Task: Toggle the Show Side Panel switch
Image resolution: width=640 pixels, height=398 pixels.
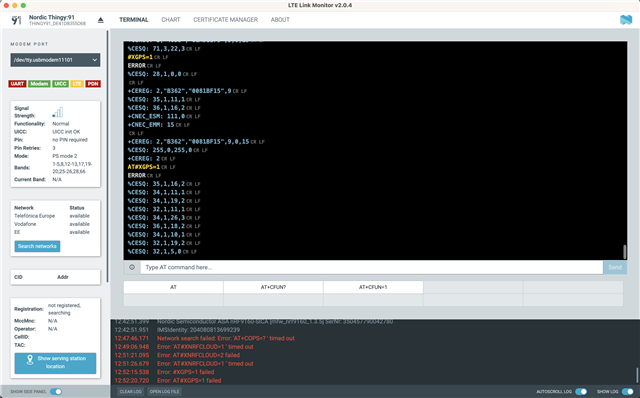Action: 56,391
